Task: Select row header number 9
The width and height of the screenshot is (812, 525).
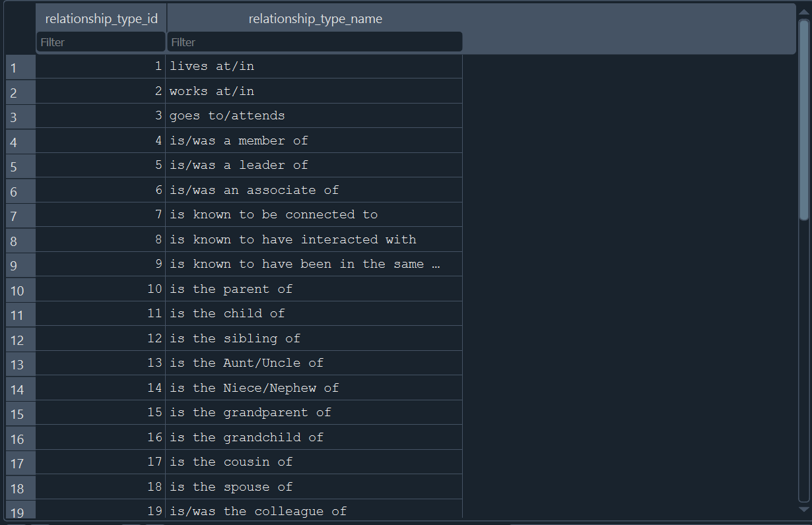Action: 20,264
